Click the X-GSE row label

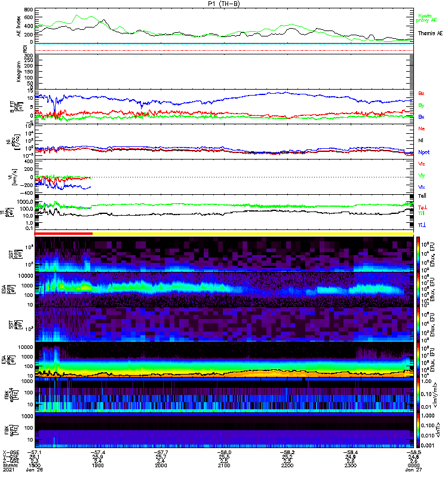coord(10,452)
